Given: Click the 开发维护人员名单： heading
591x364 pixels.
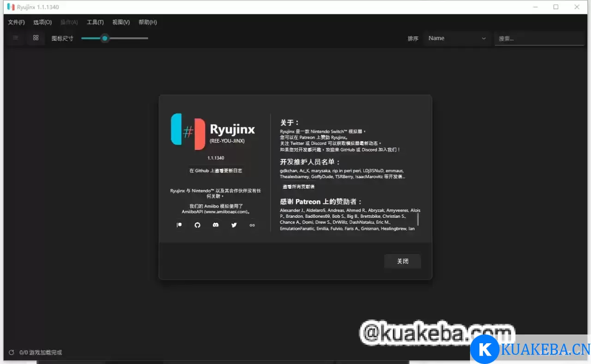Looking at the screenshot, I should [x=310, y=162].
